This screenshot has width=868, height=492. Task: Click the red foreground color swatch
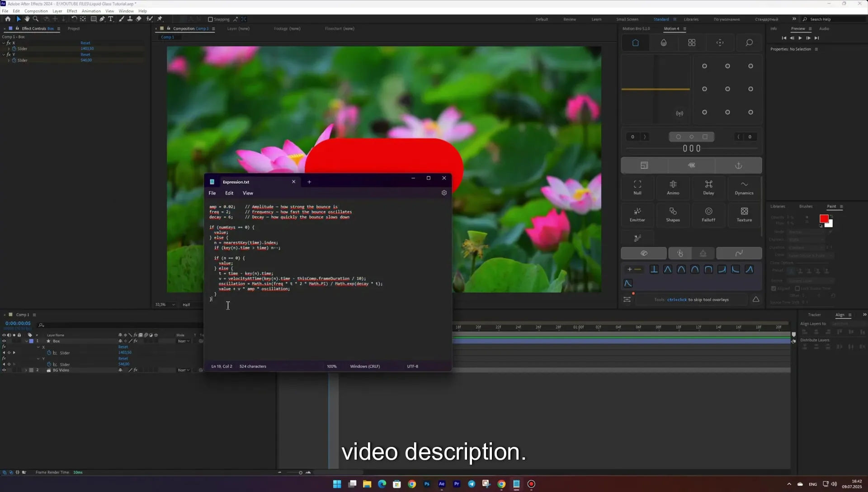824,219
